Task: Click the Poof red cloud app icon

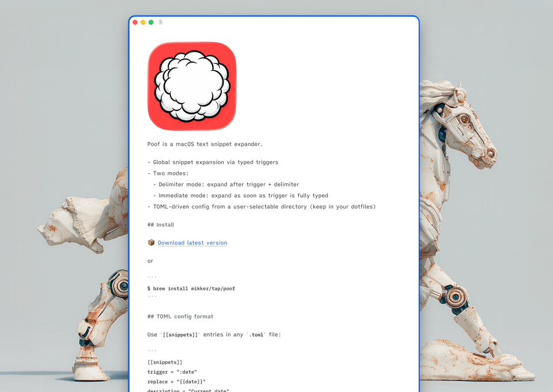Action: 192,85
